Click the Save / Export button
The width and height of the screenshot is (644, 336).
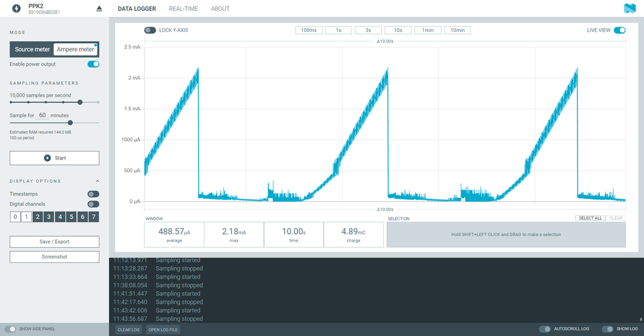[x=54, y=242]
